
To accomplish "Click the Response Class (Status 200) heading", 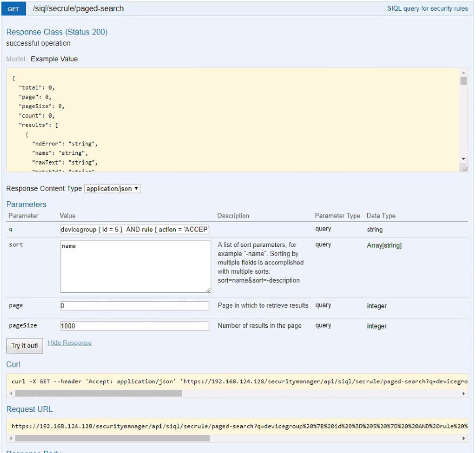I will coord(57,32).
